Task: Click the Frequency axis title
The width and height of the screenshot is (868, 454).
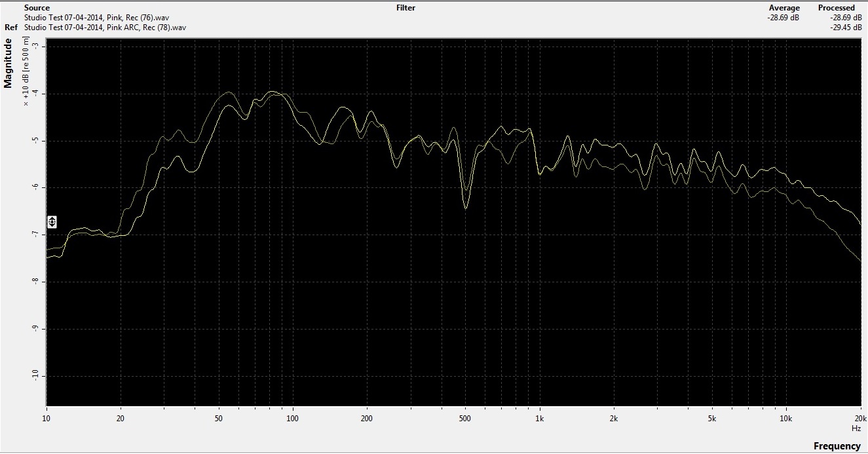Action: (837, 446)
